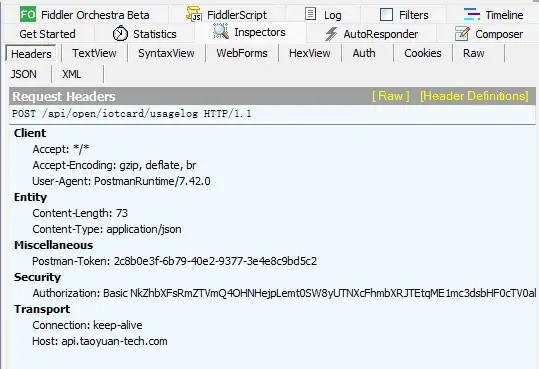
Task: Open the [Header Definitions] link
Action: [474, 96]
